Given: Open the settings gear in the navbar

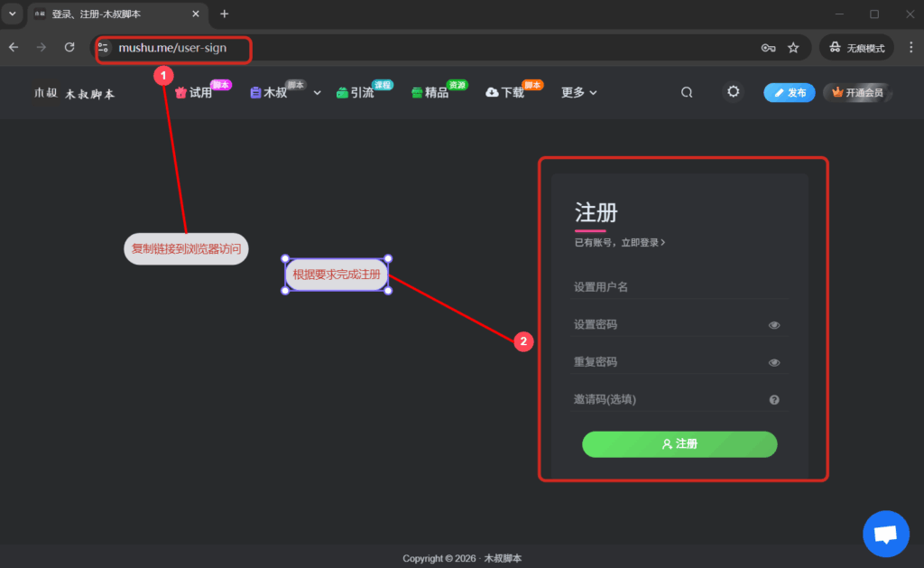Looking at the screenshot, I should 733,92.
